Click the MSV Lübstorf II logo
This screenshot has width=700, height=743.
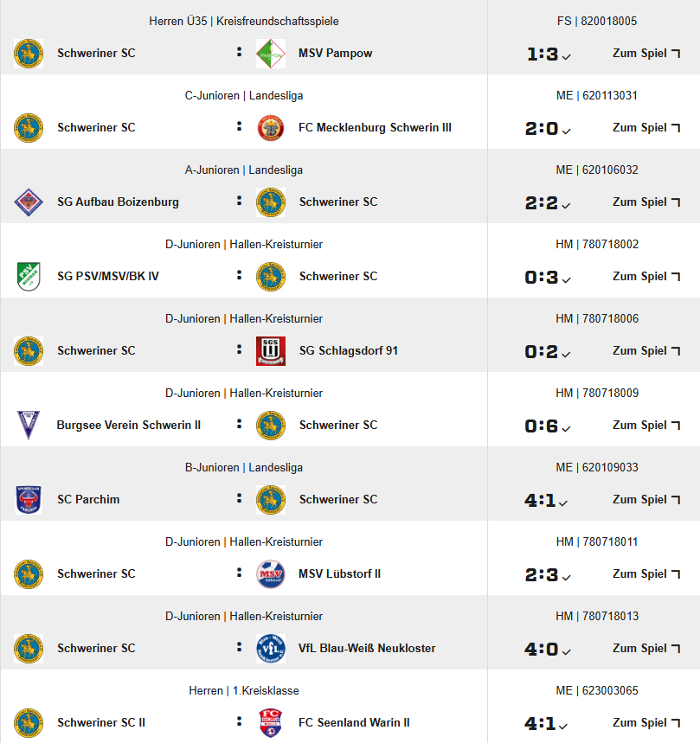271,574
